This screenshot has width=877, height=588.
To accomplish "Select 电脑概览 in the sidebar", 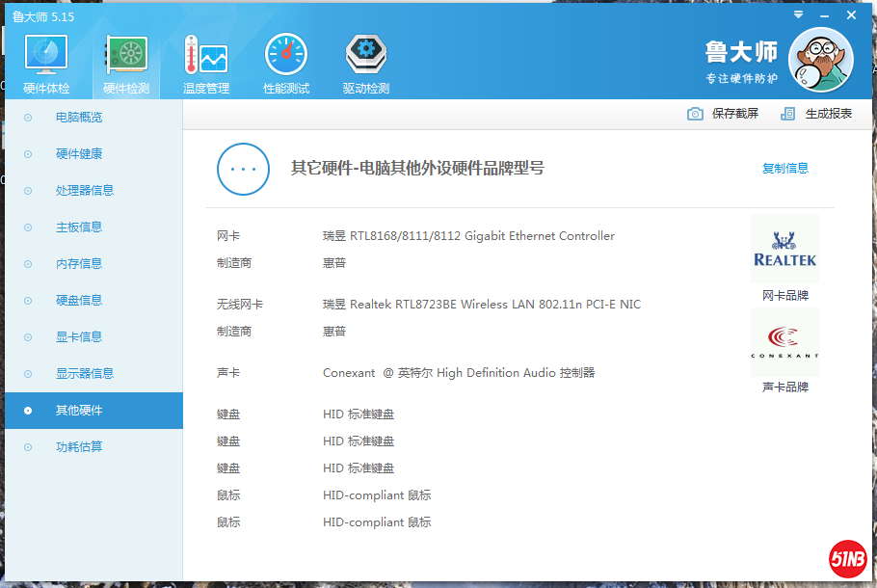I will click(x=79, y=118).
